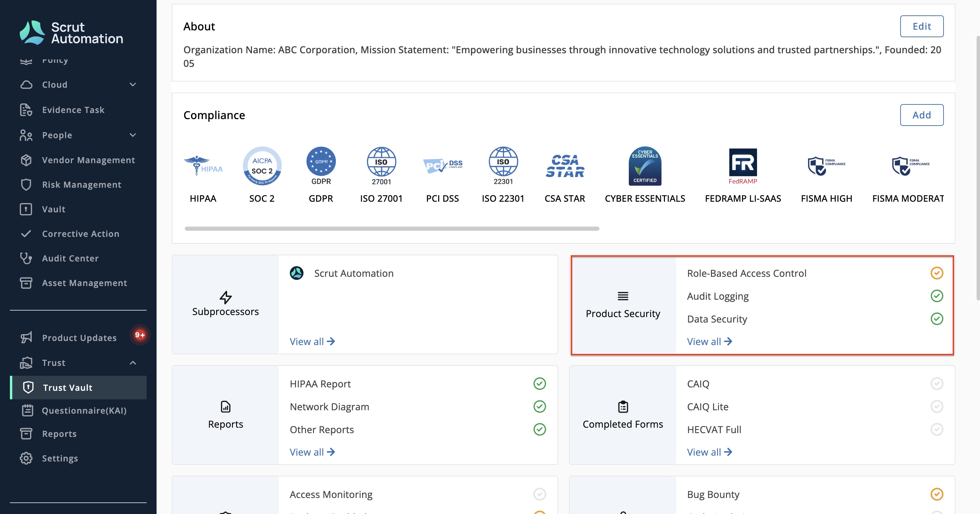The image size is (980, 514).
Task: Click the Scrut Automation subprocessor avatar
Action: 297,273
